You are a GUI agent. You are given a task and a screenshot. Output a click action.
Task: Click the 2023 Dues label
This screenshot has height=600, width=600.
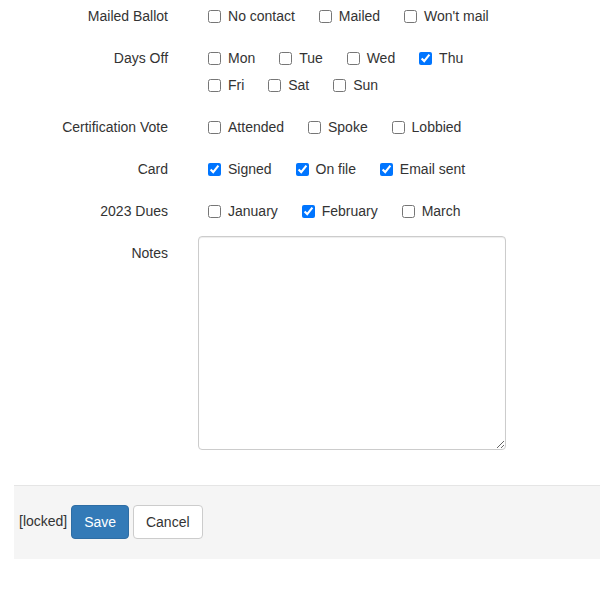pyautogui.click(x=134, y=212)
